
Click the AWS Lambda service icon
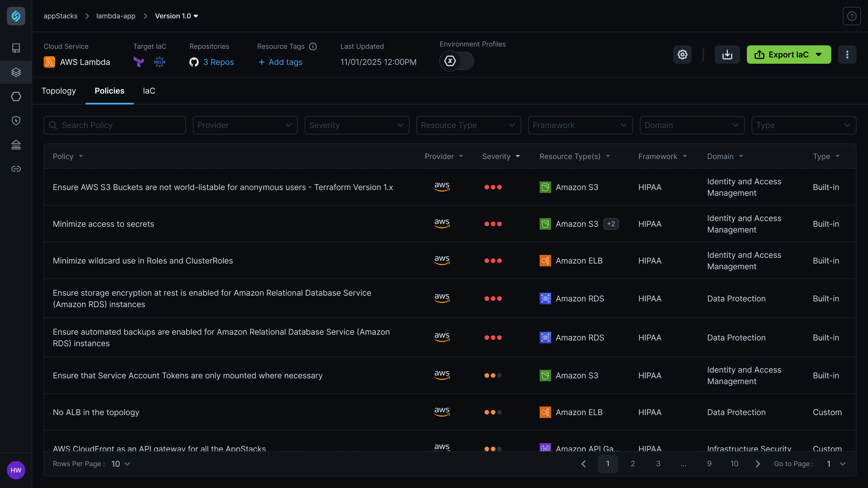tap(49, 62)
